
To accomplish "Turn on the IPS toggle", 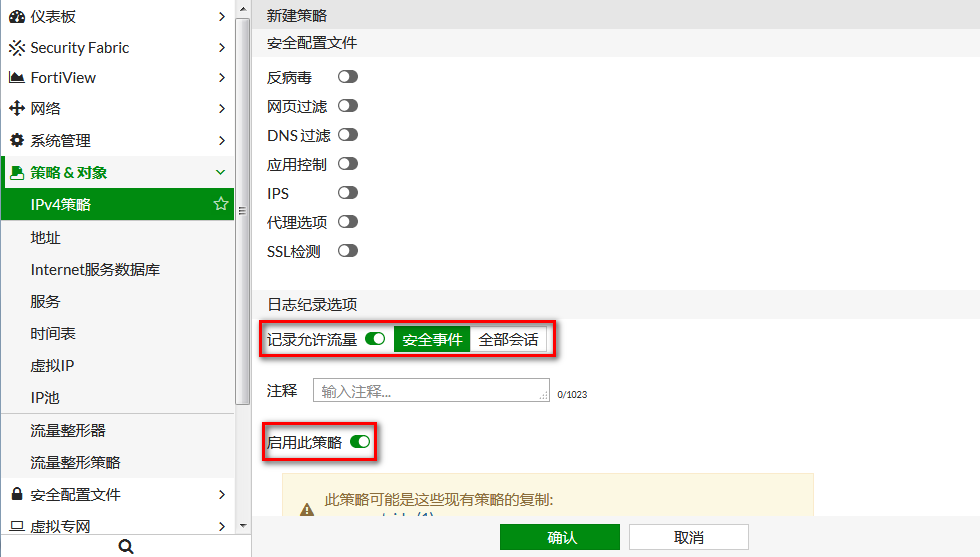I will (347, 193).
